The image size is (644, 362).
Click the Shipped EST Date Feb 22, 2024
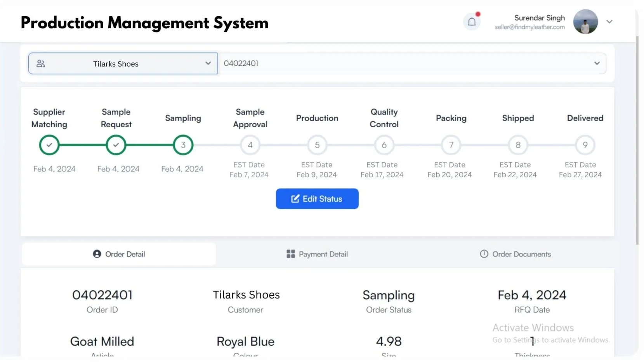[515, 170]
